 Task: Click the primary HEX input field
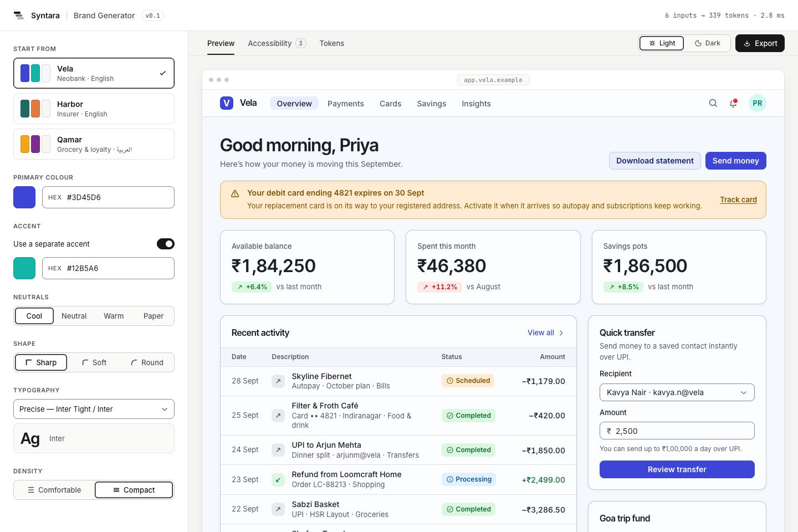pos(108,197)
